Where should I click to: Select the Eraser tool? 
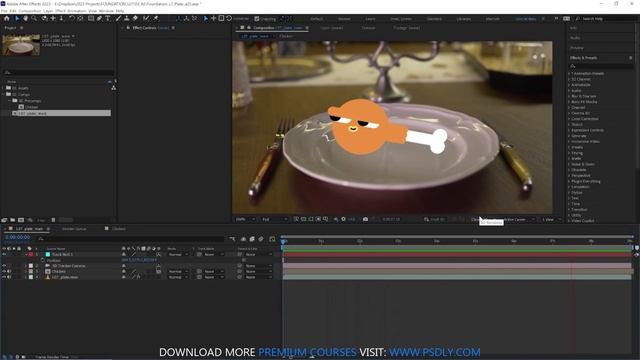135,18
